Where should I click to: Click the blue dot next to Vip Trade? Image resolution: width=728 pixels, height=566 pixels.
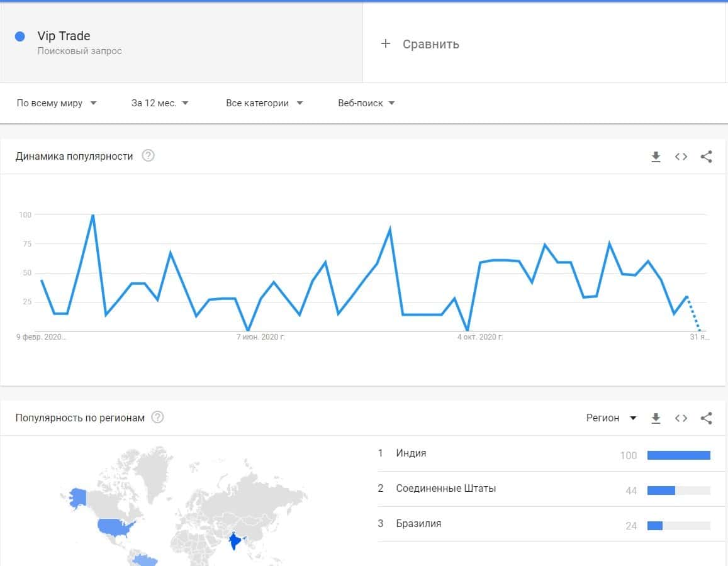pyautogui.click(x=20, y=36)
